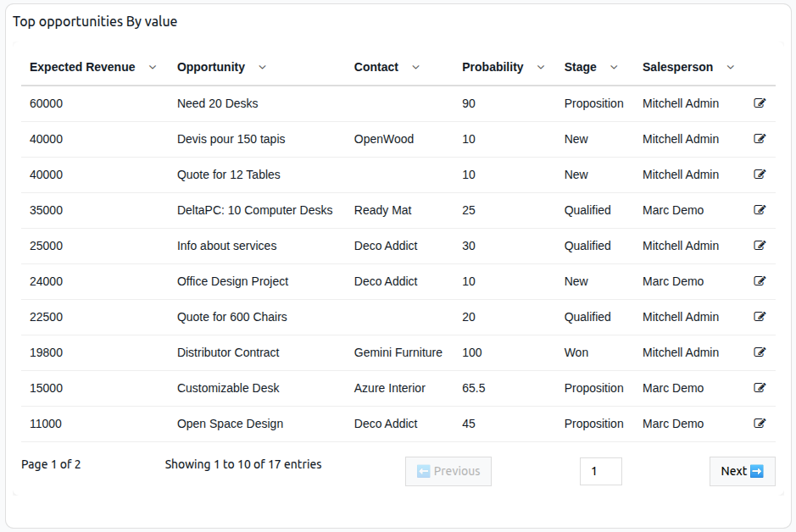Click the disabled Previous button
This screenshot has width=796, height=532.
point(448,471)
